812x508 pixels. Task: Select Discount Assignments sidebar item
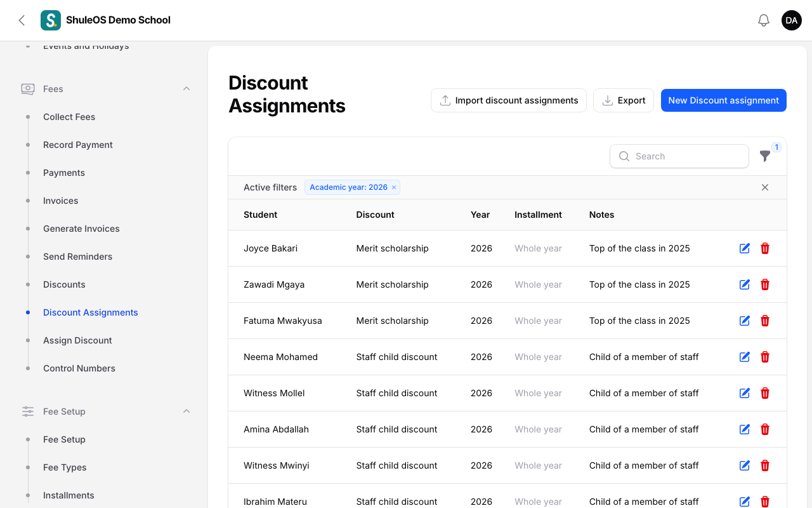(91, 312)
